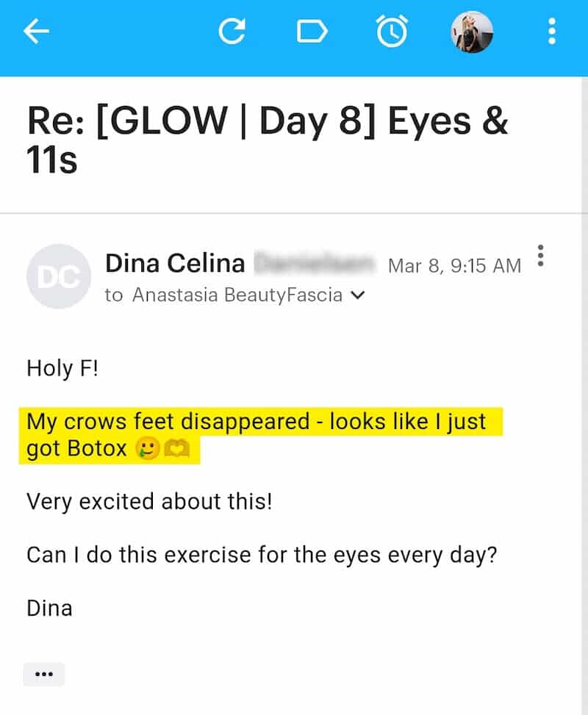Viewport: 588px width, 715px height.
Task: Click the question about doing the exercise daily
Action: point(262,553)
